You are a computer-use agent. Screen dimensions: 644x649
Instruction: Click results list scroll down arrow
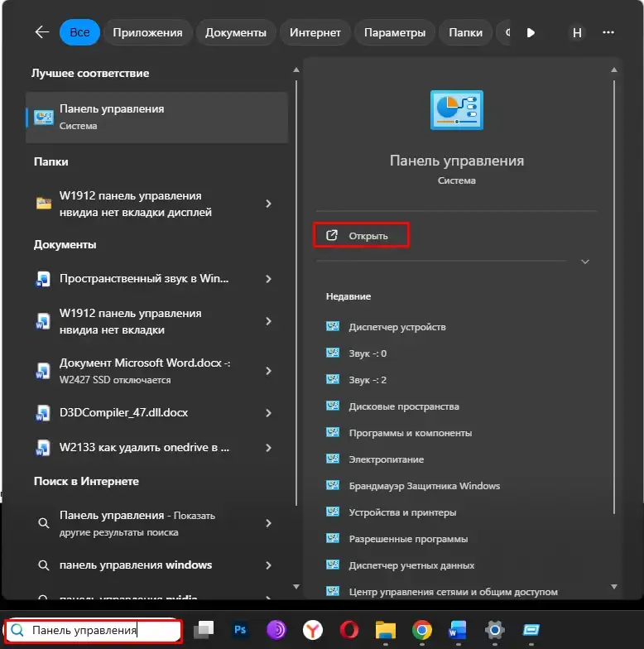pyautogui.click(x=296, y=586)
